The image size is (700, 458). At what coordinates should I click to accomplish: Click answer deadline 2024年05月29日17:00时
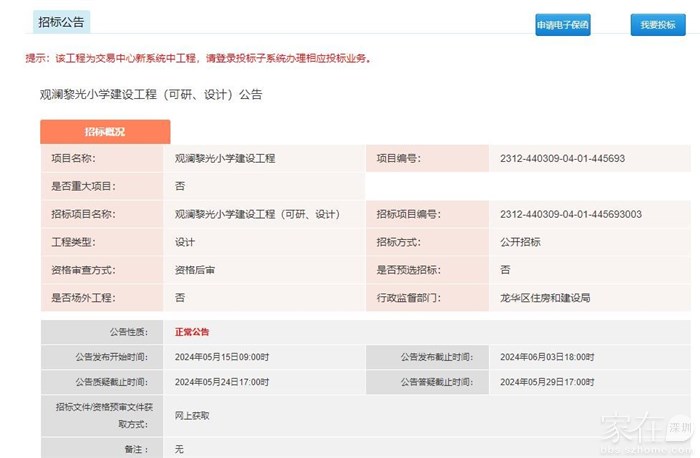pyautogui.click(x=546, y=382)
